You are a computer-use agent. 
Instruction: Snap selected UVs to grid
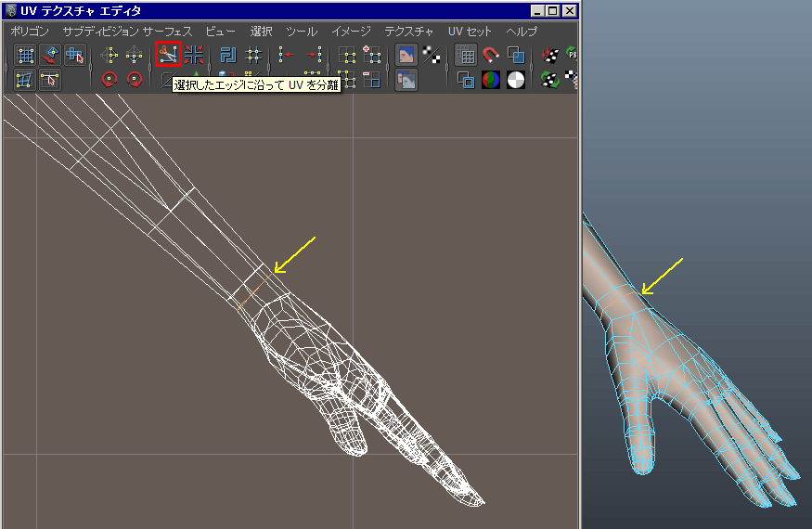coord(253,55)
